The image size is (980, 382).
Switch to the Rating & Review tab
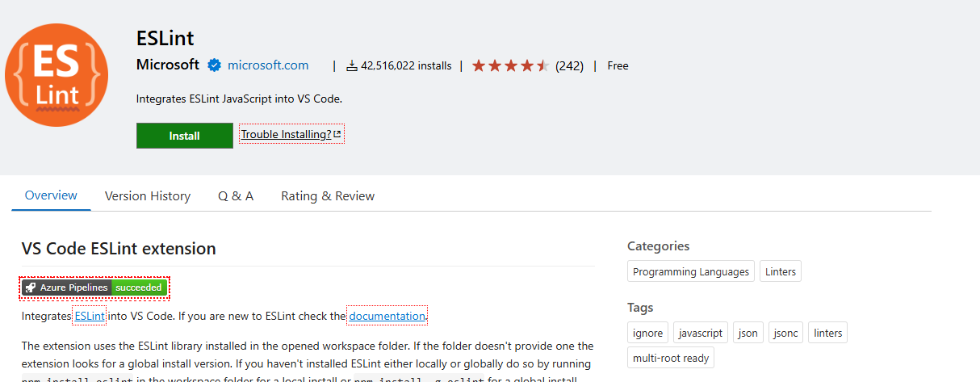tap(328, 195)
